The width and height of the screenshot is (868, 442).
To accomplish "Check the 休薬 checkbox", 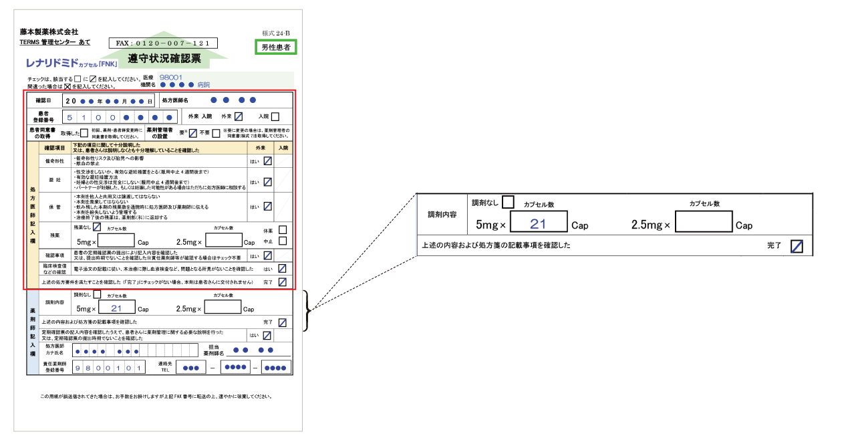I will tap(283, 230).
